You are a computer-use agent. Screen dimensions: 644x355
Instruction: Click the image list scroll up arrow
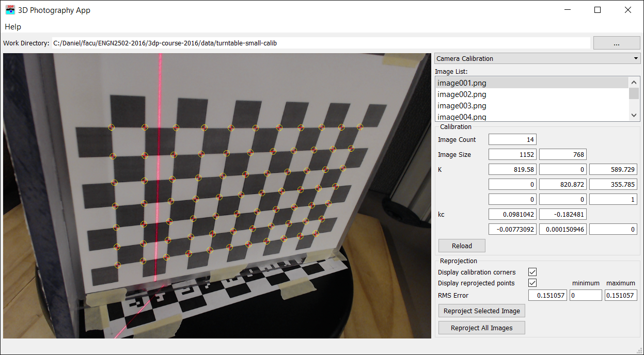click(634, 82)
